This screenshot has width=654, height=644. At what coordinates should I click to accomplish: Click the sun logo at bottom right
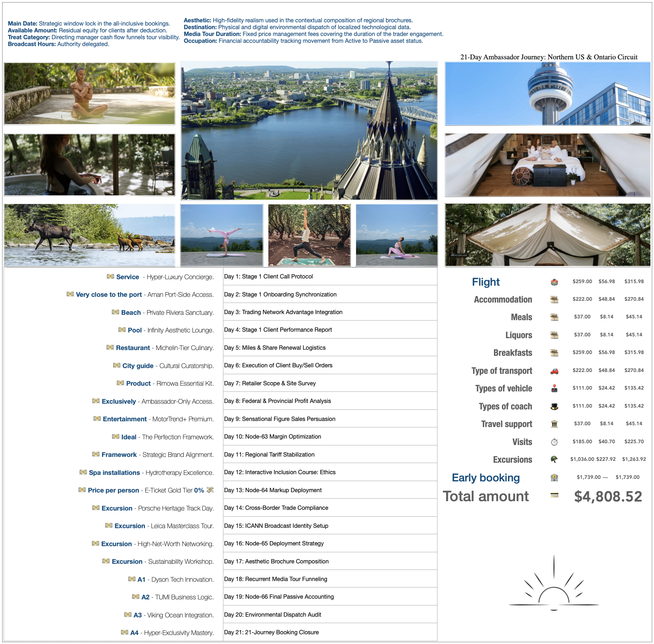(554, 590)
